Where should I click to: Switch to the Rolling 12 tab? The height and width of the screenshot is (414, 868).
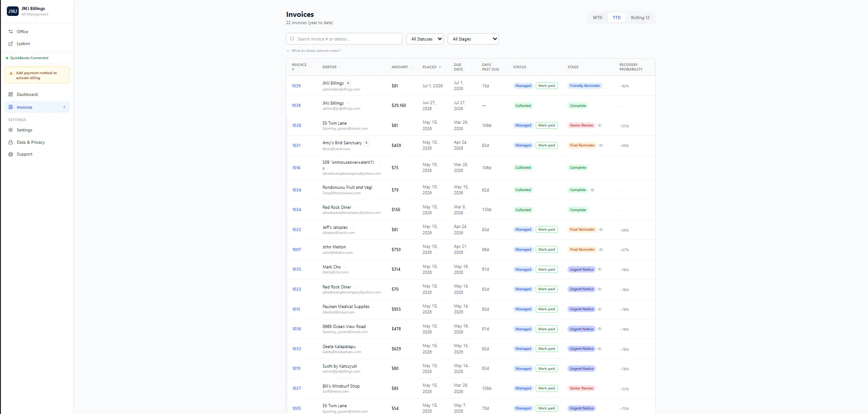(x=640, y=18)
